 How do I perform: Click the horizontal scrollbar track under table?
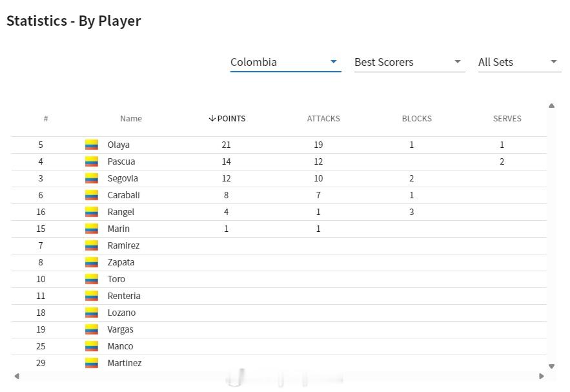(x=279, y=376)
